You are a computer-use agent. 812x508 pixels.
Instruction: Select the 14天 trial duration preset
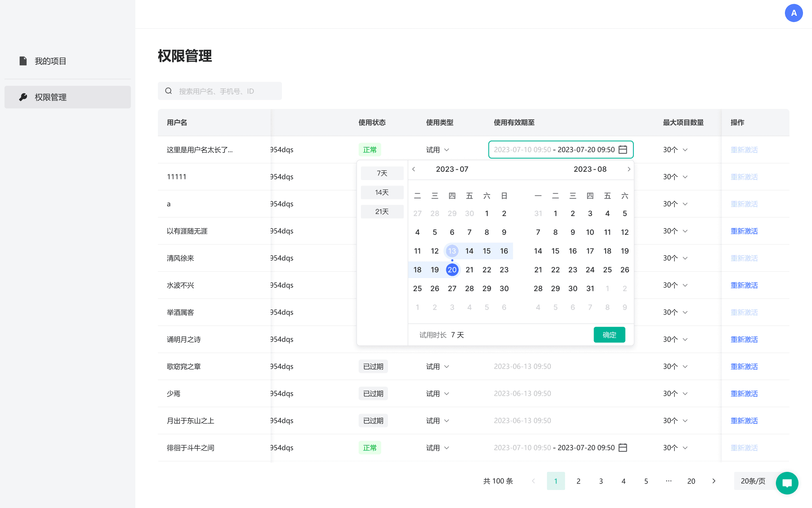point(382,192)
